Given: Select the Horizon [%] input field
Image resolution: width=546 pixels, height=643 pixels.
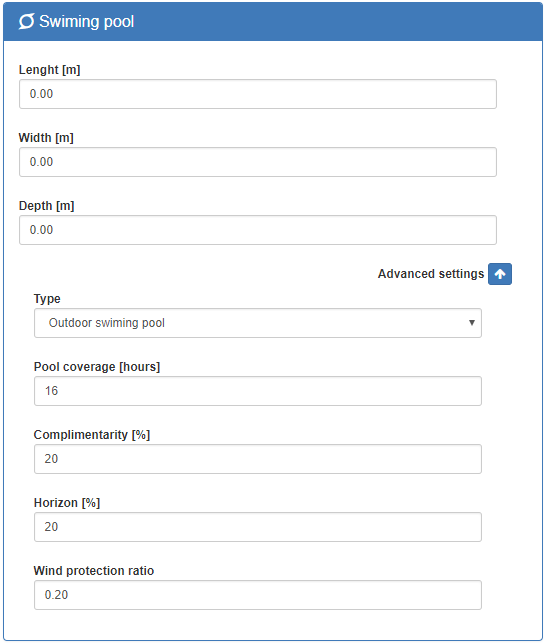Looking at the screenshot, I should [x=258, y=527].
